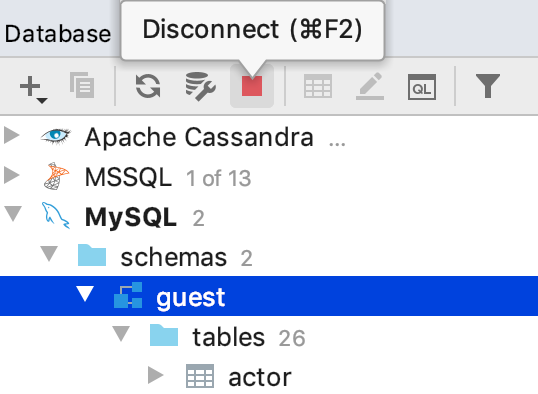Screen dimensions: 538x394
Task: Collapse the guest schema
Action: [85, 294]
